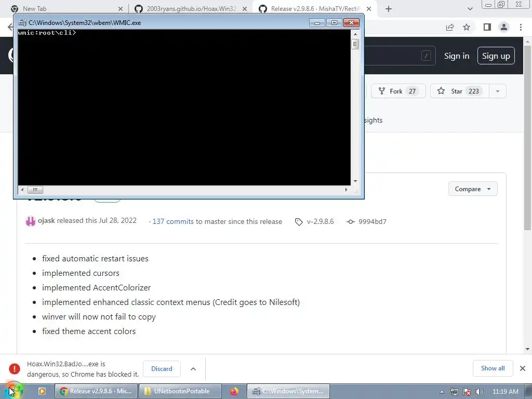The width and height of the screenshot is (532, 399).
Task: Bookmark this page with the star icon
Action: click(x=467, y=27)
